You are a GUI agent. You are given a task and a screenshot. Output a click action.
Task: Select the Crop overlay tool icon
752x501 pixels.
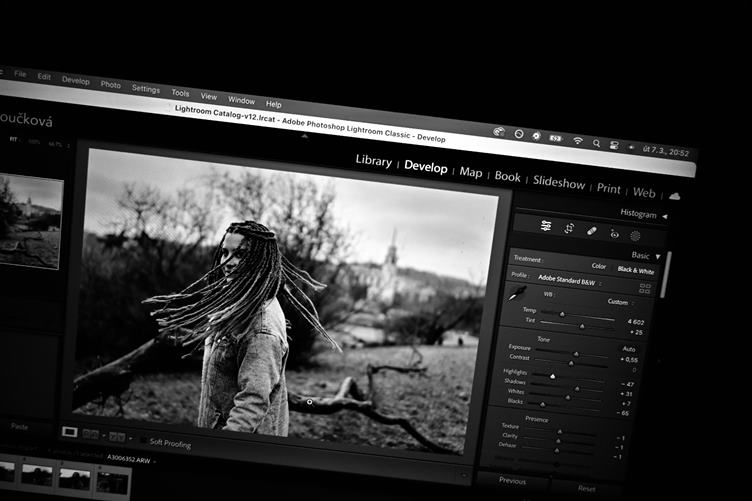pos(569,228)
